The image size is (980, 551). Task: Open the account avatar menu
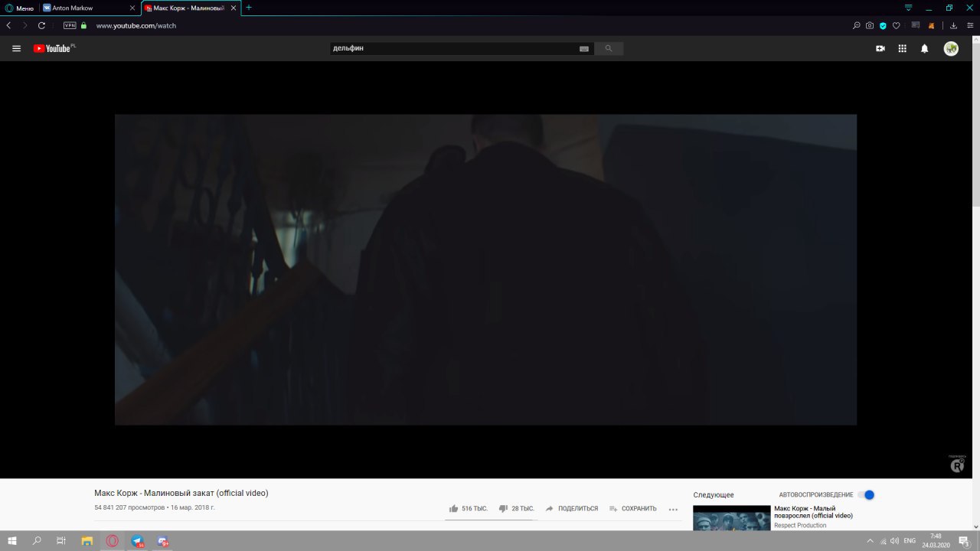pos(951,48)
